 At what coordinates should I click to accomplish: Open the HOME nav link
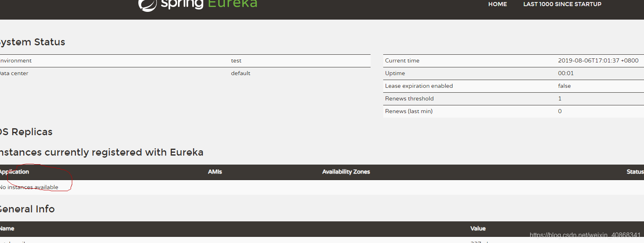pyautogui.click(x=497, y=4)
